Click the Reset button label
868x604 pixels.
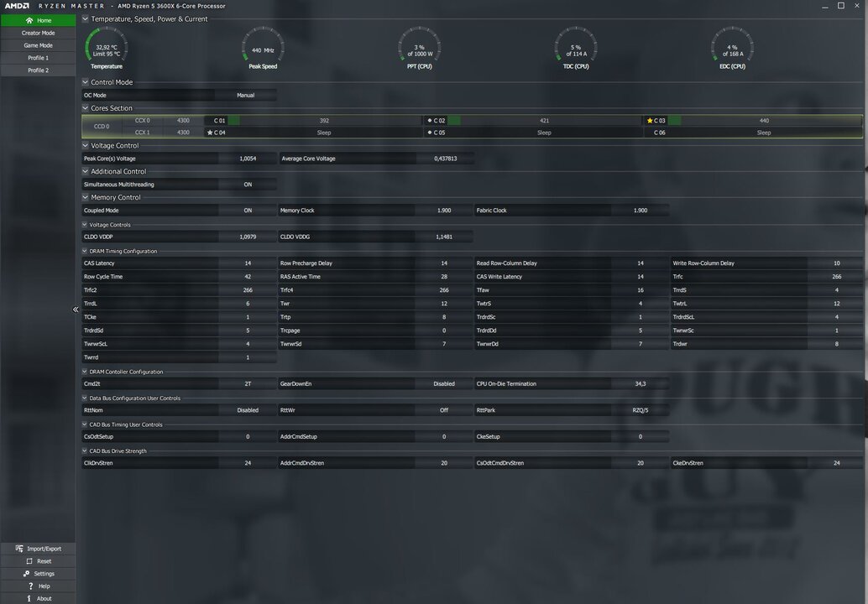(44, 561)
